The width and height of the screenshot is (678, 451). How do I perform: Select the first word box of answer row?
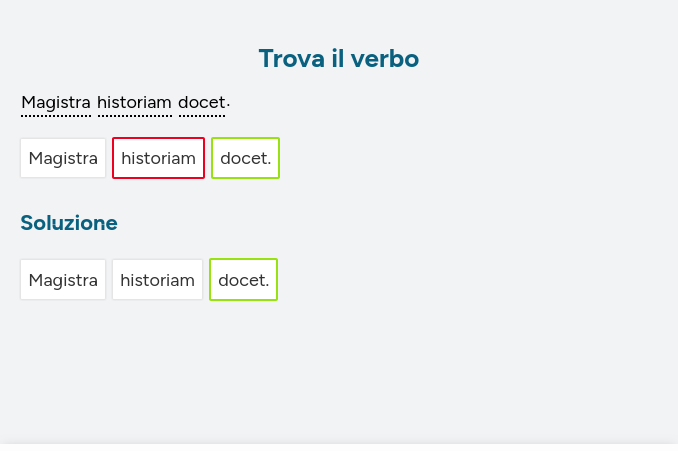(x=63, y=158)
